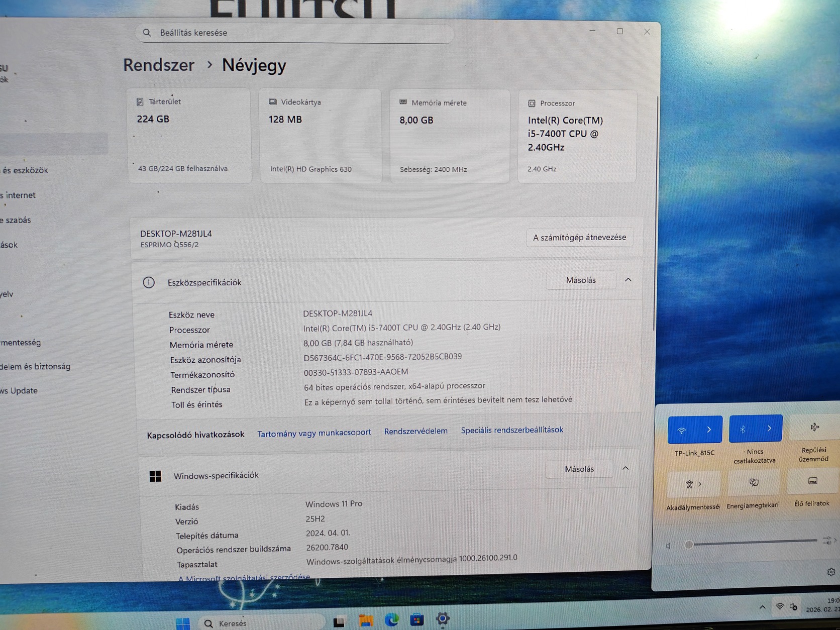Mute sound with the quick settings speaker icon
This screenshot has height=630, width=840.
coord(669,546)
